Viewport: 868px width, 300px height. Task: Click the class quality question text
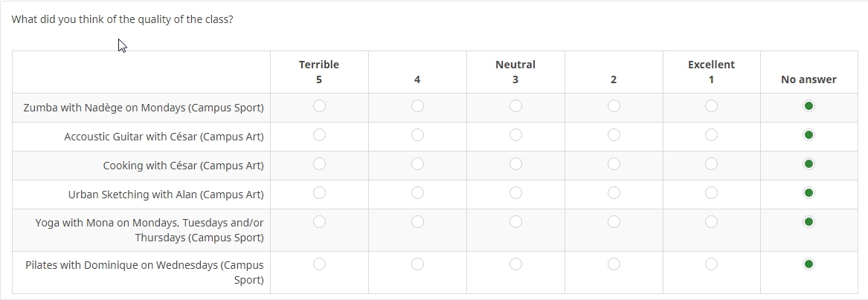click(x=122, y=19)
